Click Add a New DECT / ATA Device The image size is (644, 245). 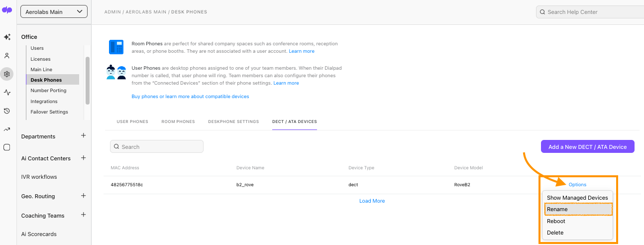click(x=587, y=147)
